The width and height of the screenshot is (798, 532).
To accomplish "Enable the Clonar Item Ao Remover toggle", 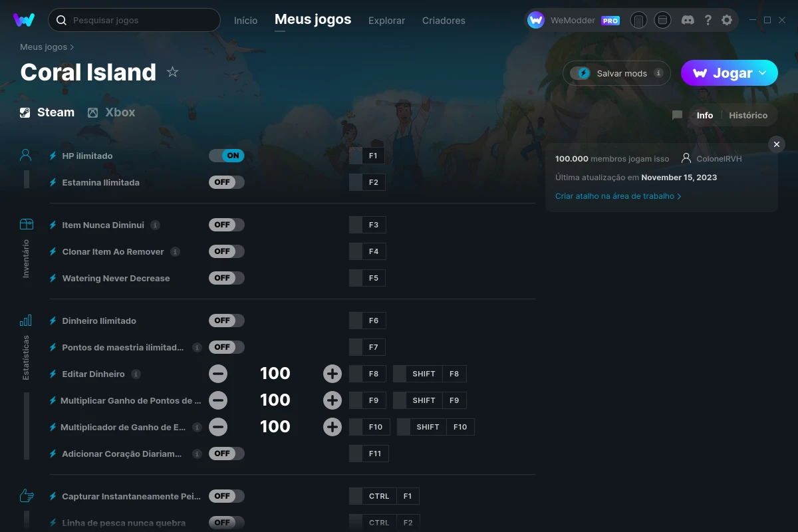I will 227,251.
